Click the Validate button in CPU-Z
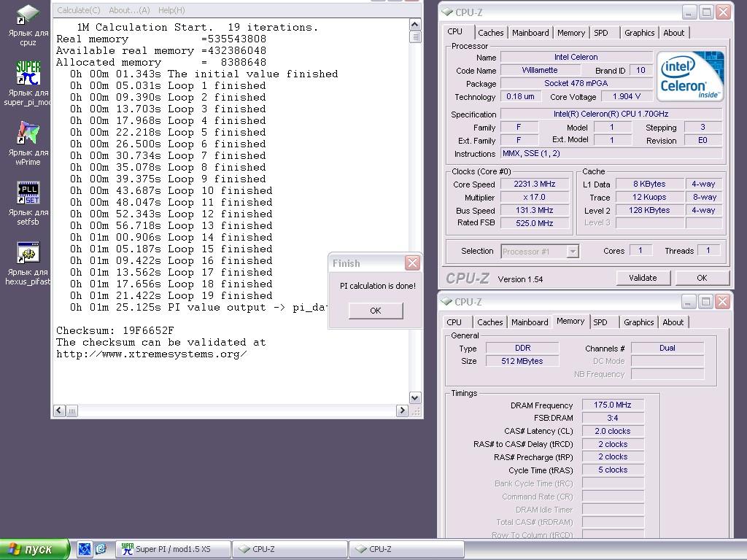The height and width of the screenshot is (560, 747). (x=643, y=278)
